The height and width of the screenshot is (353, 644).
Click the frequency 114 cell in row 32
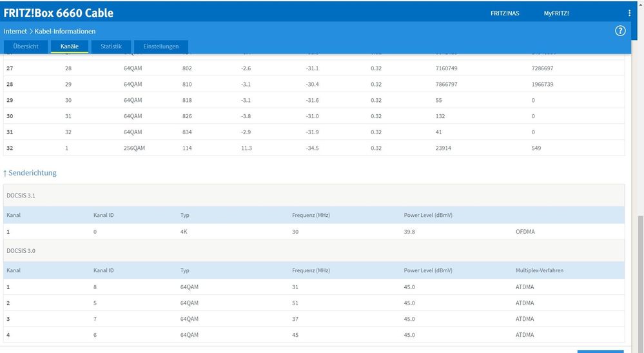click(x=188, y=148)
